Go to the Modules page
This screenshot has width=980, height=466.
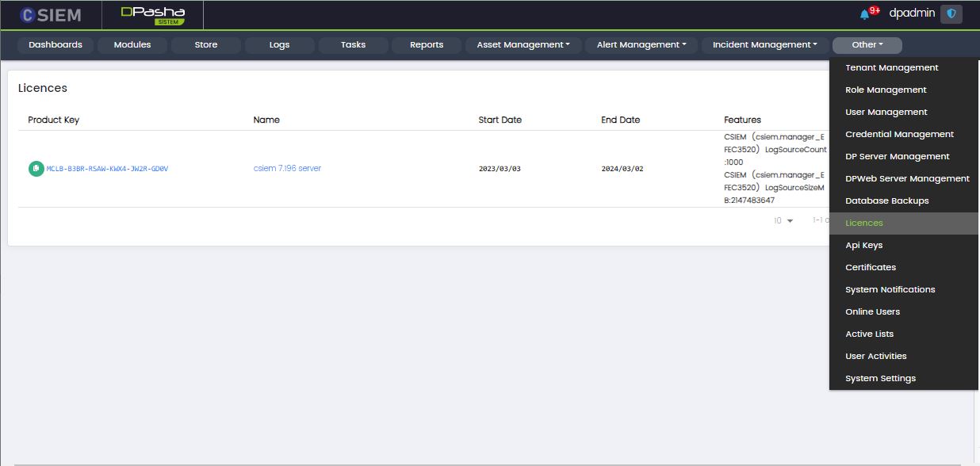point(132,45)
